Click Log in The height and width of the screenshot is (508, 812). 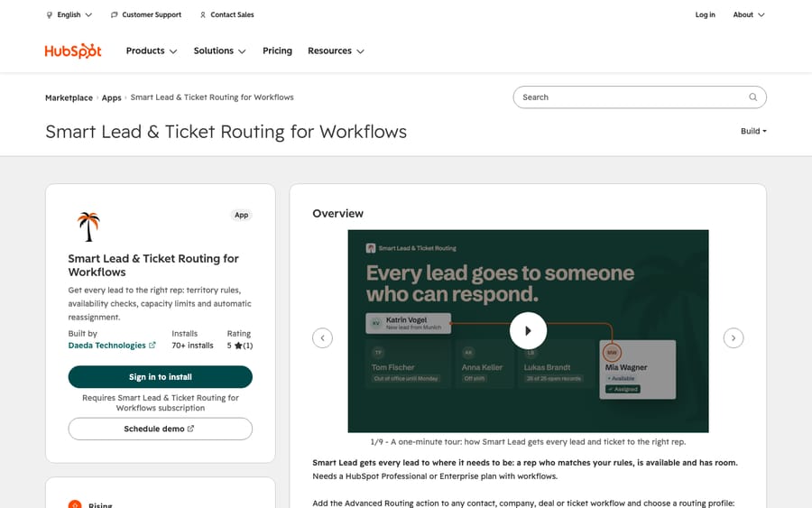click(x=705, y=14)
